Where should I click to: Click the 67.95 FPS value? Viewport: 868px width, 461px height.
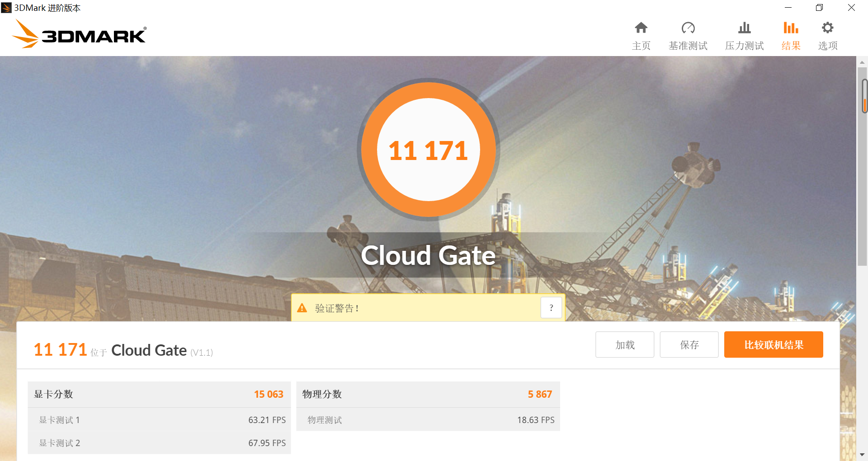(x=267, y=443)
